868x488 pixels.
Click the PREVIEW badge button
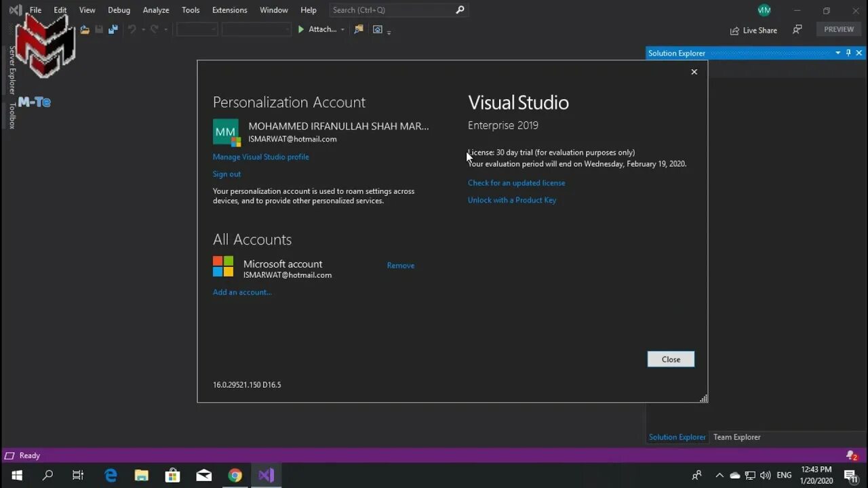(x=839, y=29)
